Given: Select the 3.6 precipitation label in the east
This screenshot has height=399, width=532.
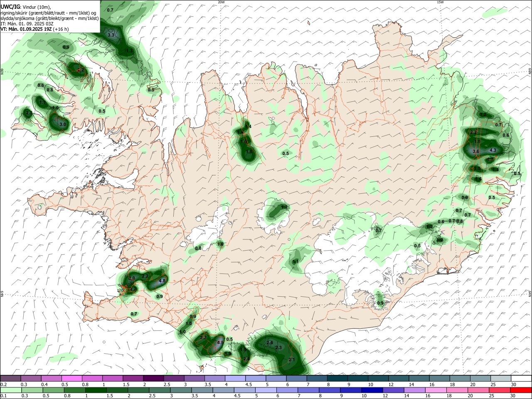Looking at the screenshot, I should 476,152.
